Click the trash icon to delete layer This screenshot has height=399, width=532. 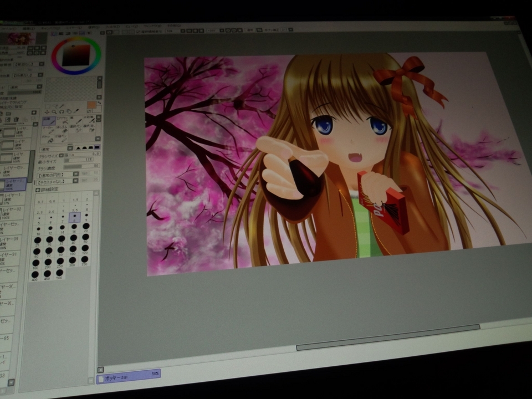pyautogui.click(x=16, y=120)
